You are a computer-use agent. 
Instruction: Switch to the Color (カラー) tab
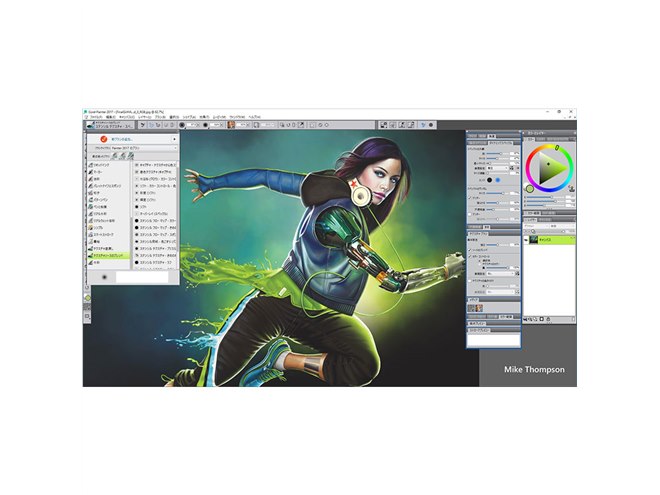tap(531, 139)
